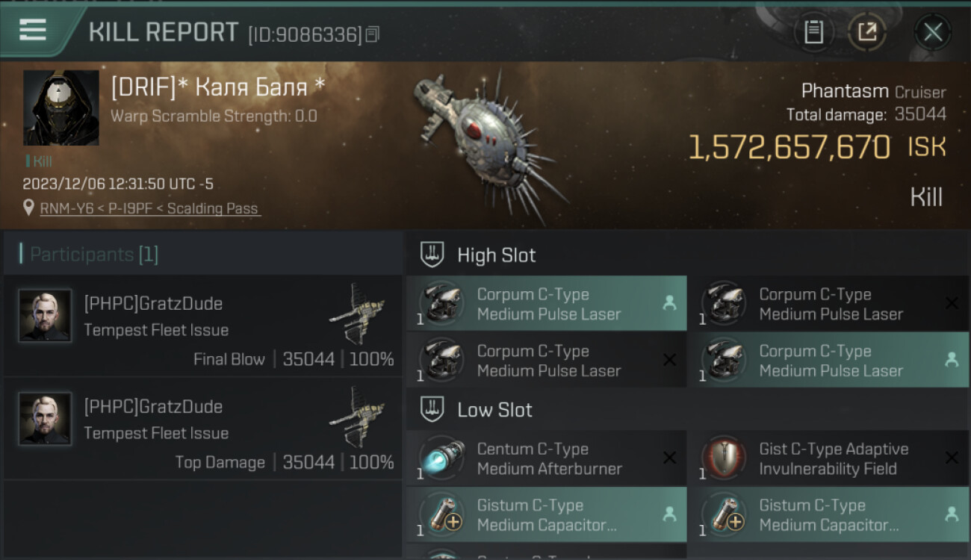Click the share kill report icon
The width and height of the screenshot is (971, 560).
pos(867,32)
